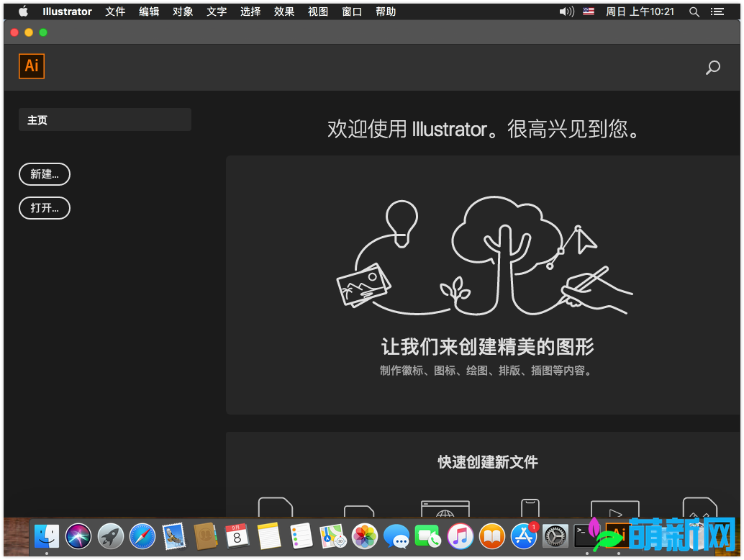Open Finder from the Dock
Viewport: 744px width, 560px height.
click(47, 537)
